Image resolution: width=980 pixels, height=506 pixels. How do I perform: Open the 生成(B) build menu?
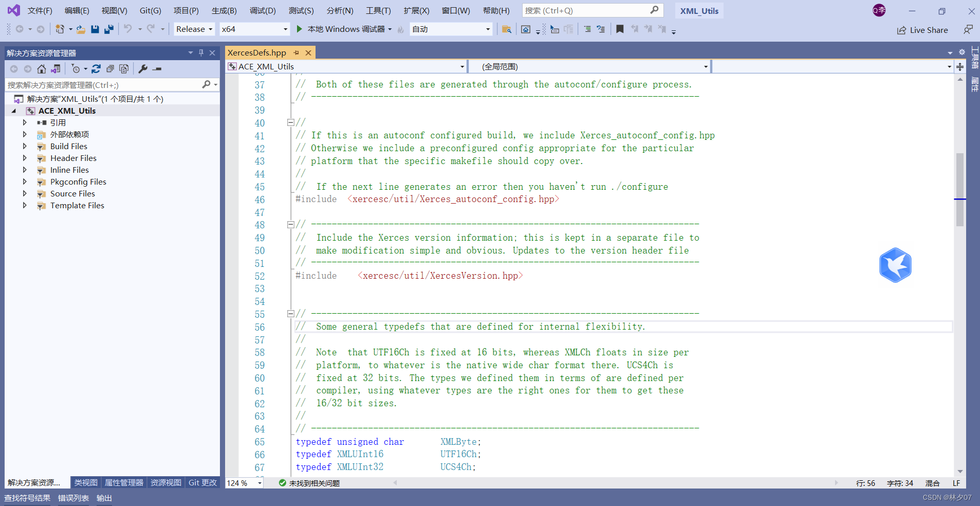click(x=224, y=11)
